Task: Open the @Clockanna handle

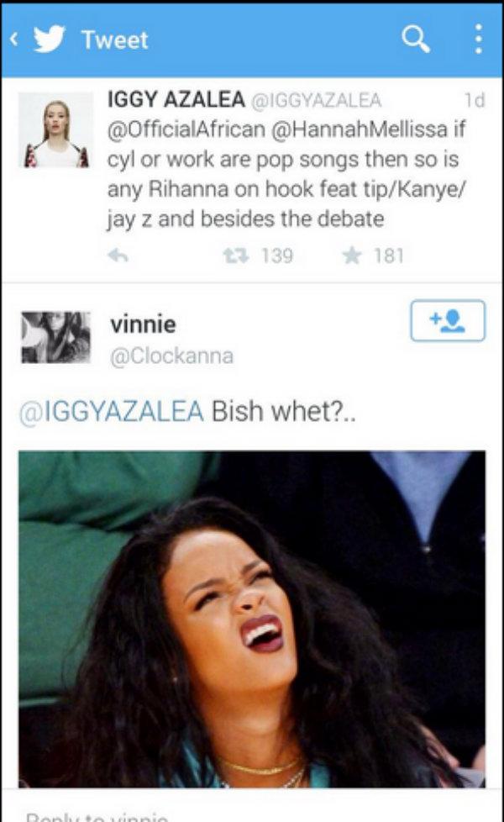Action: tap(172, 356)
